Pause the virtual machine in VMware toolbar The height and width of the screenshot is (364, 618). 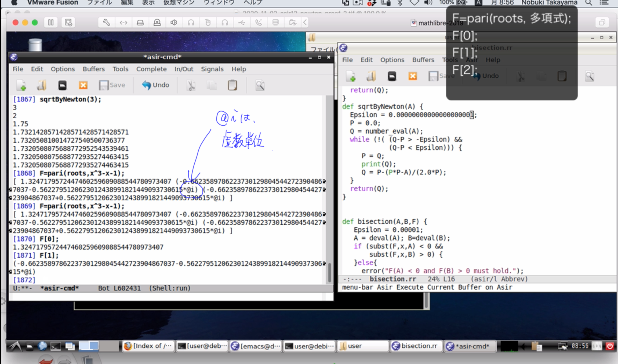point(51,23)
